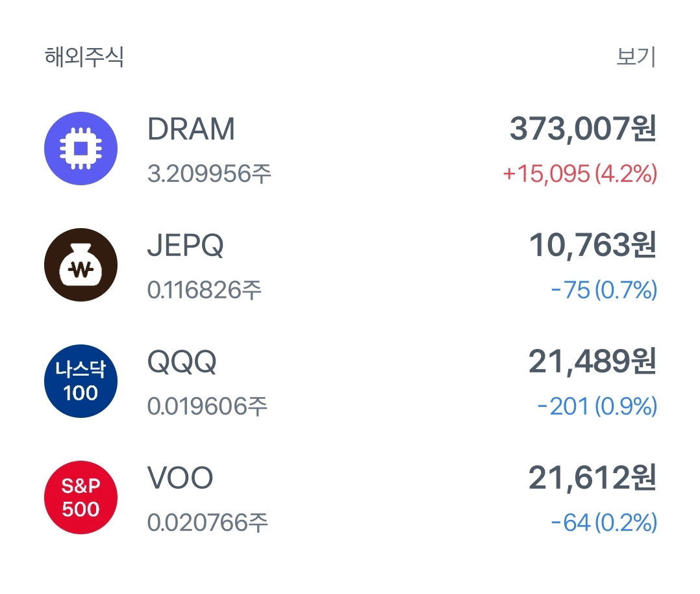700x594 pixels.
Task: Tap the DRAM value 373,007원
Action: tap(583, 129)
